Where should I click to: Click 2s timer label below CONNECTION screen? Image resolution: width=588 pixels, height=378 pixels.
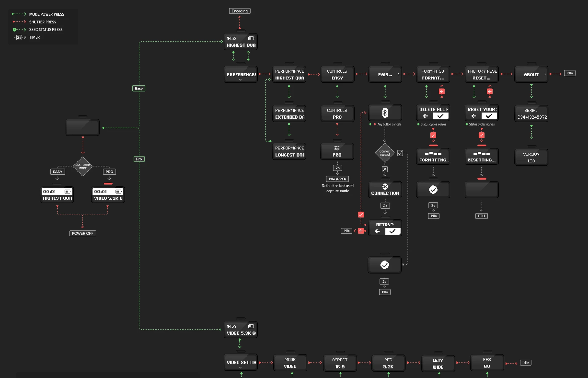(385, 206)
